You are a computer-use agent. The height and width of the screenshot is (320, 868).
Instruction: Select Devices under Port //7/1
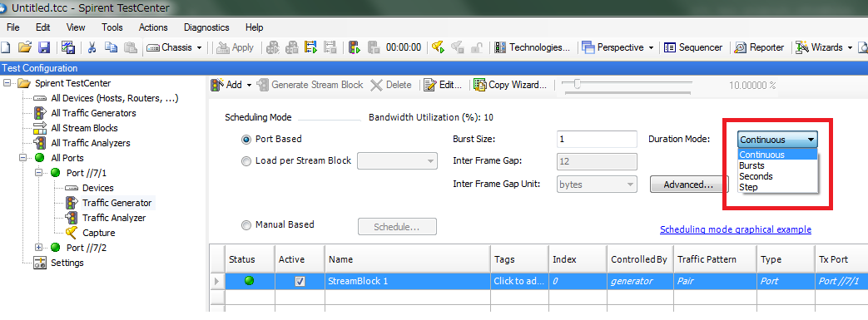98,188
